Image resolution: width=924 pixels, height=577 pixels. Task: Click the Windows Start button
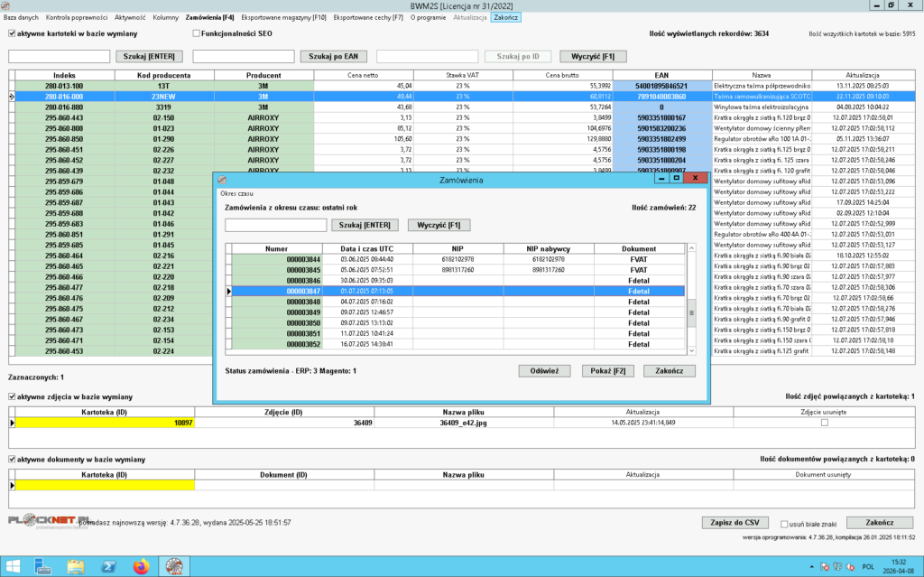coord(13,566)
